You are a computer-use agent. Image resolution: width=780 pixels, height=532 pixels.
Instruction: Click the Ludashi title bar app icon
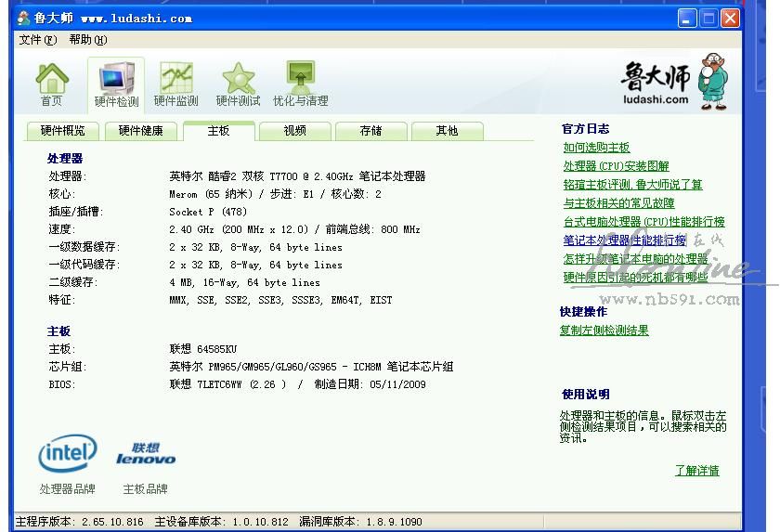point(23,19)
